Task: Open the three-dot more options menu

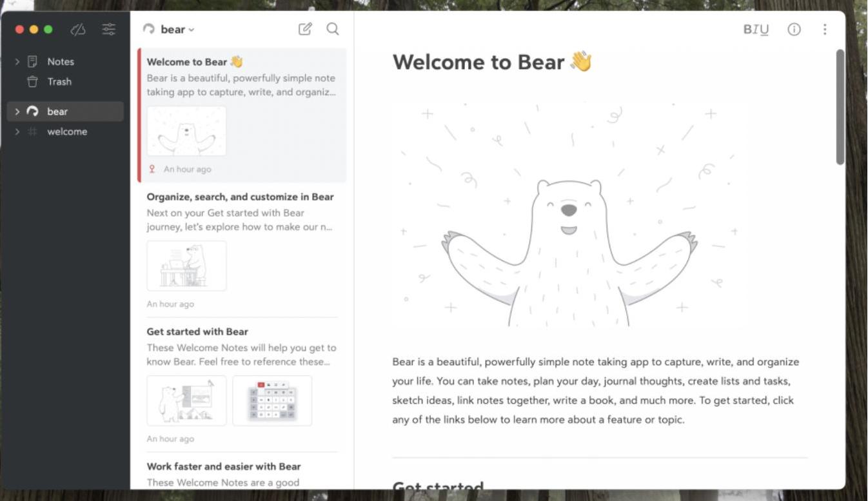Action: pyautogui.click(x=825, y=29)
